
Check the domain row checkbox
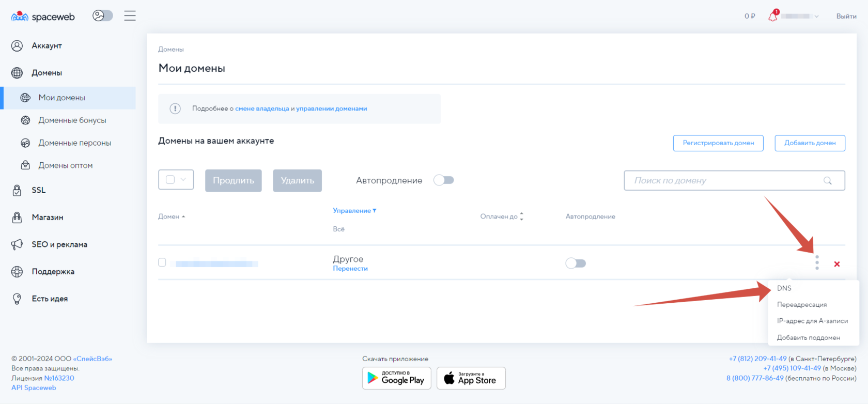[x=162, y=262]
